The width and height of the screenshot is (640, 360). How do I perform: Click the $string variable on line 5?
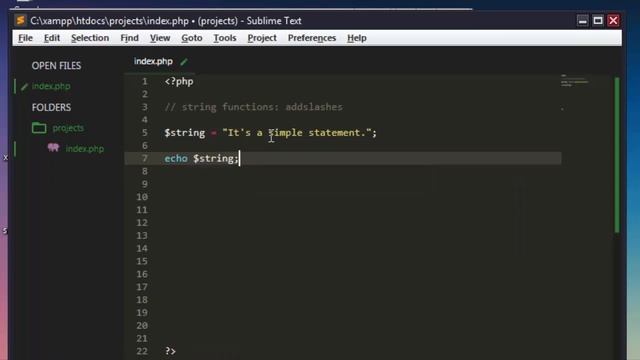pos(184,133)
